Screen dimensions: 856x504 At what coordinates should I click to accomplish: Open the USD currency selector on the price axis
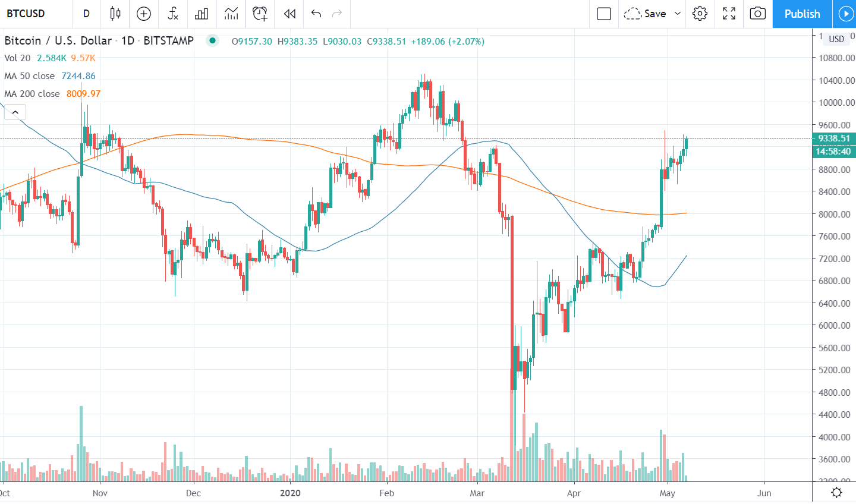tap(836, 39)
